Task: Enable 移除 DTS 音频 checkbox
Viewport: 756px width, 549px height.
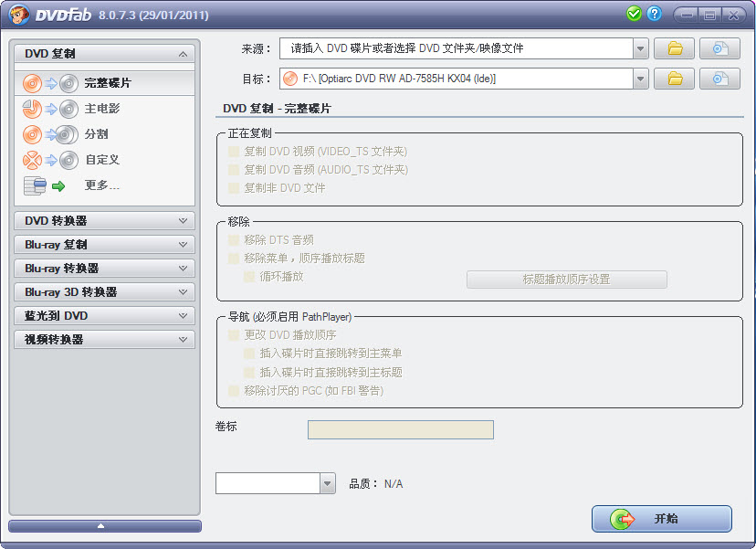Action: pos(234,240)
